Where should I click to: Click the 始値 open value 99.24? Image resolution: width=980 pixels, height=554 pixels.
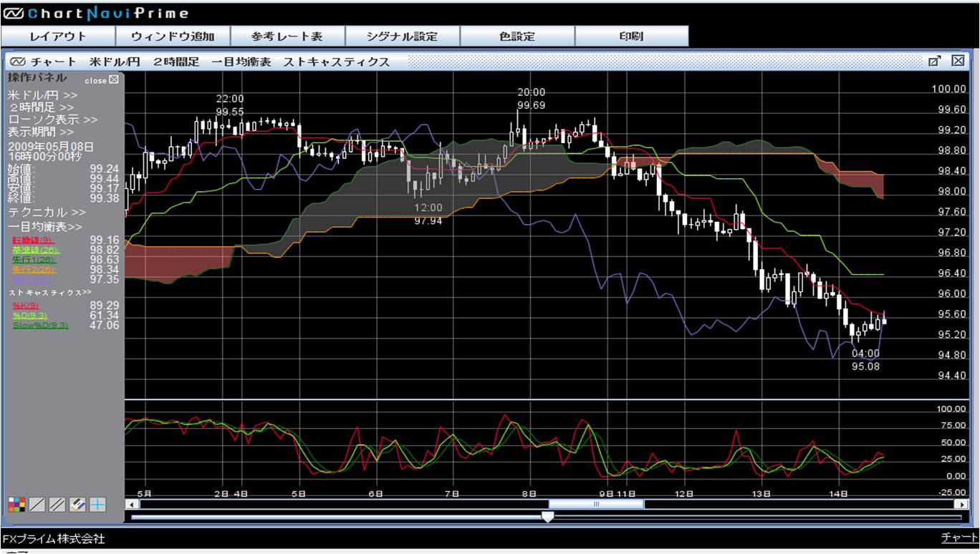[x=105, y=169]
